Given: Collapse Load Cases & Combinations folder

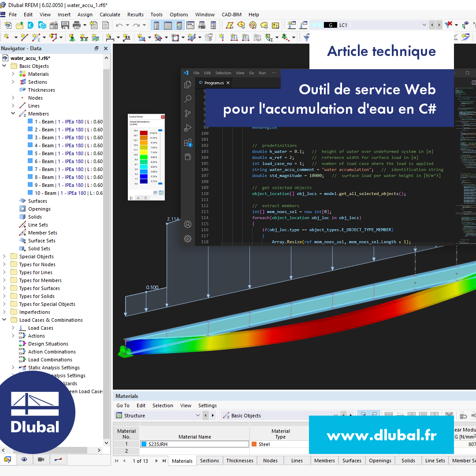Looking at the screenshot, I should (x=4, y=320).
